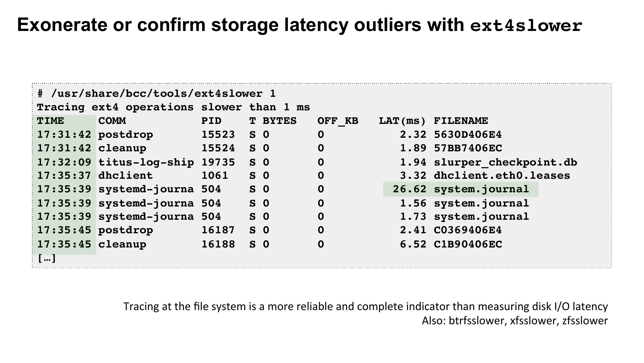This screenshot has width=644, height=363.
Task: Click the PID column header
Action: 211,121
